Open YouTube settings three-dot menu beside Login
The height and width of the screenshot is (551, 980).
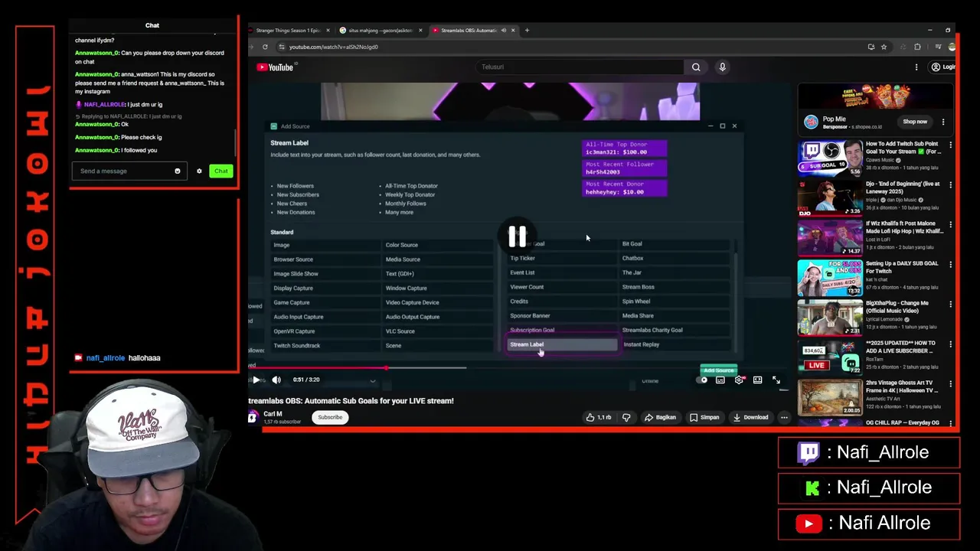coord(916,67)
